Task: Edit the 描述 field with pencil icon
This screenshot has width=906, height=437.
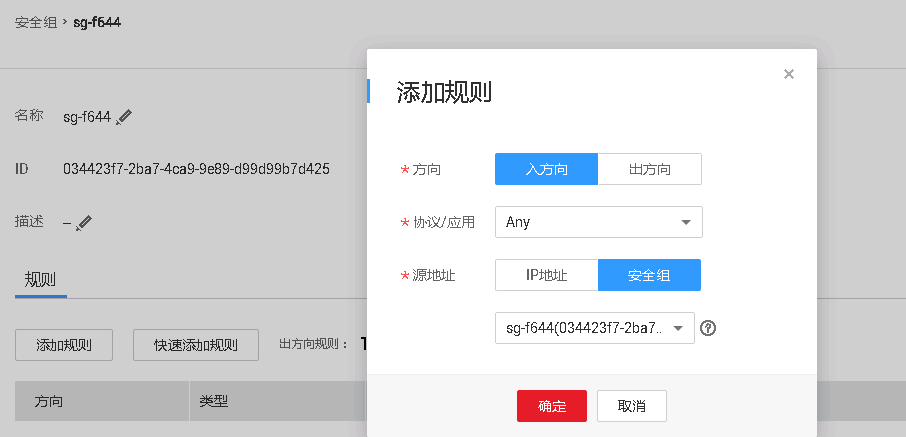Action: pos(84,223)
